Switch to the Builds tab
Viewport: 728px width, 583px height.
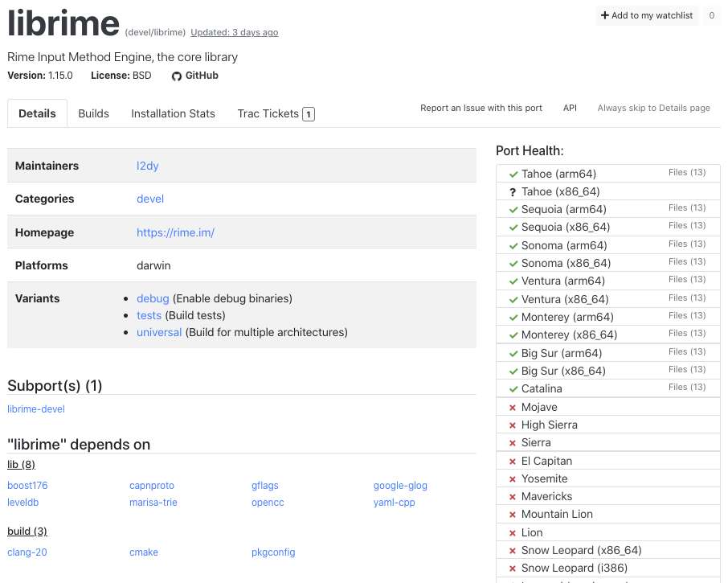93,113
